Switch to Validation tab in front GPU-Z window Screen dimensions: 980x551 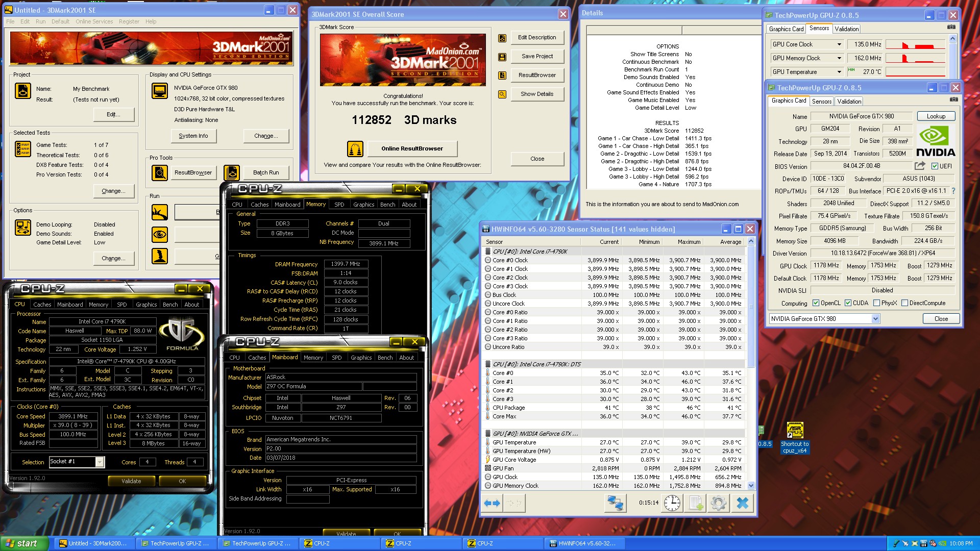(x=849, y=102)
